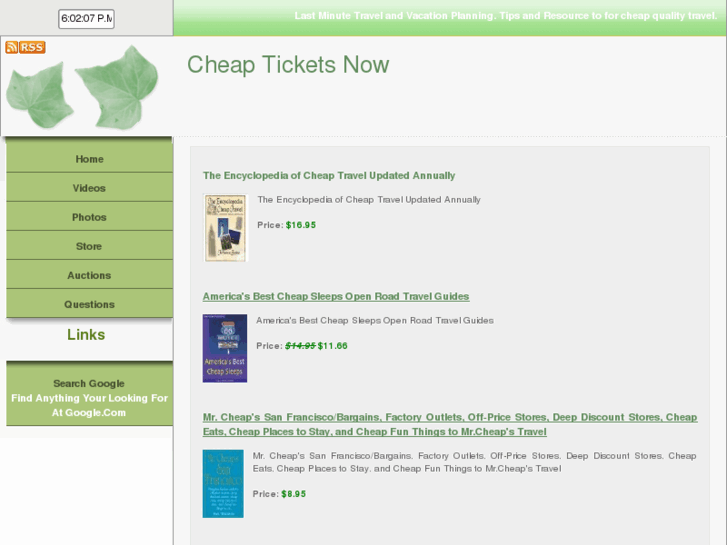Screen dimensions: 727x545
Task: Open the Home menu item
Action: coord(89,159)
